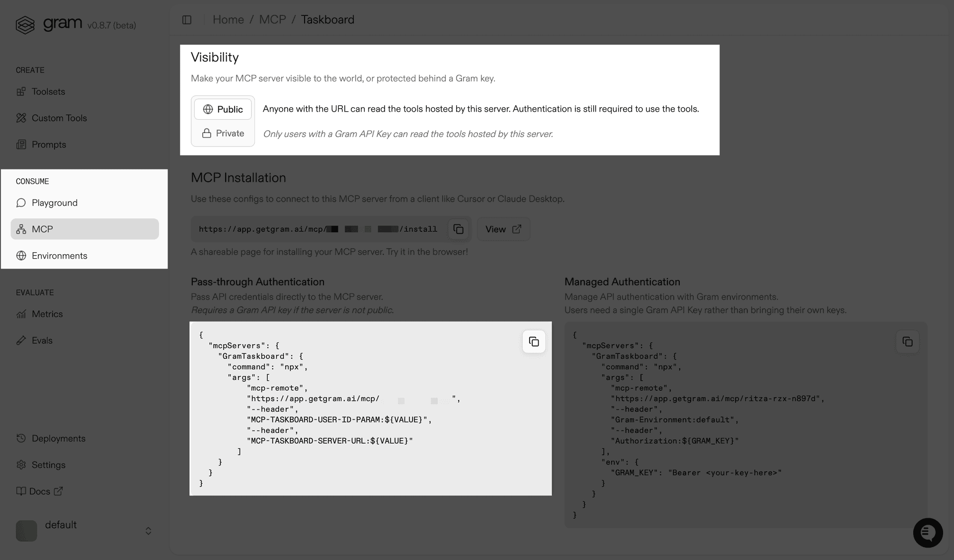954x560 pixels.
Task: Copy the MCP install URL
Action: [458, 229]
